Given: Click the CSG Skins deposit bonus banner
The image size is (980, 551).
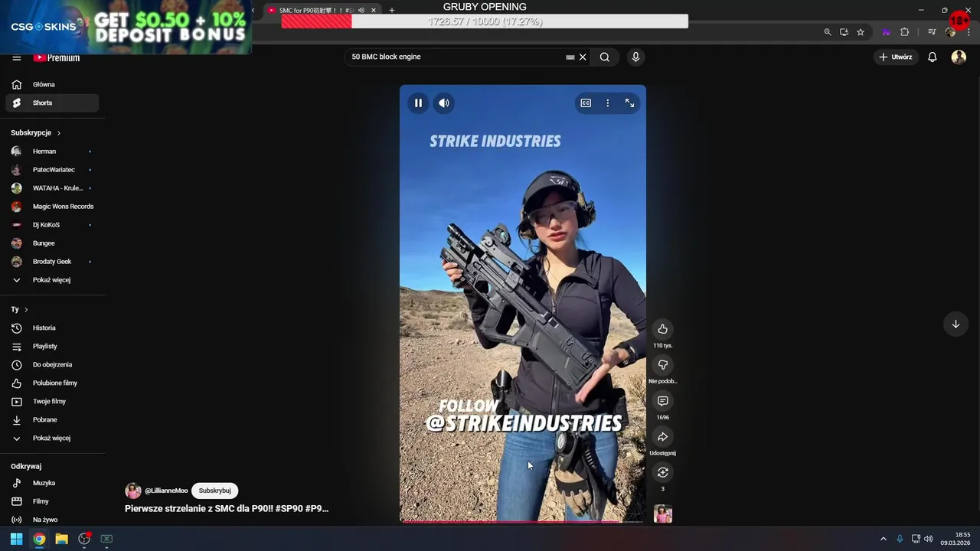Looking at the screenshot, I should pos(126,28).
